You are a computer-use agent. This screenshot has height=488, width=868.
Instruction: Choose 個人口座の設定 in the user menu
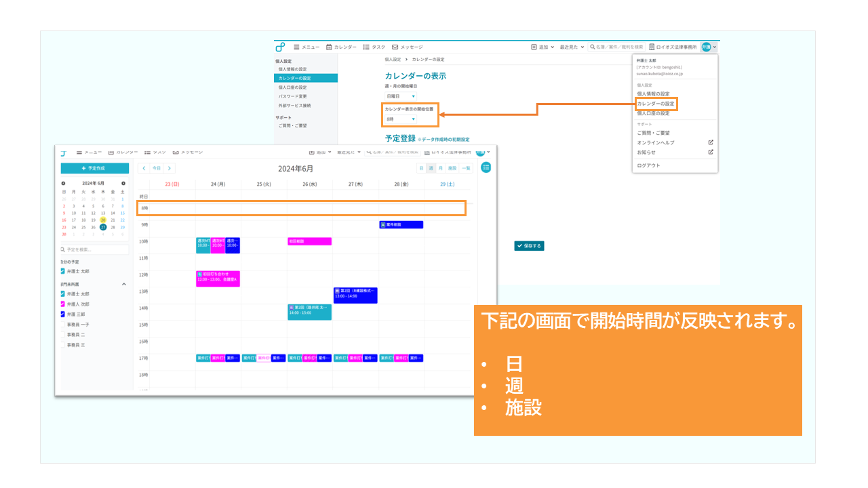(x=653, y=113)
